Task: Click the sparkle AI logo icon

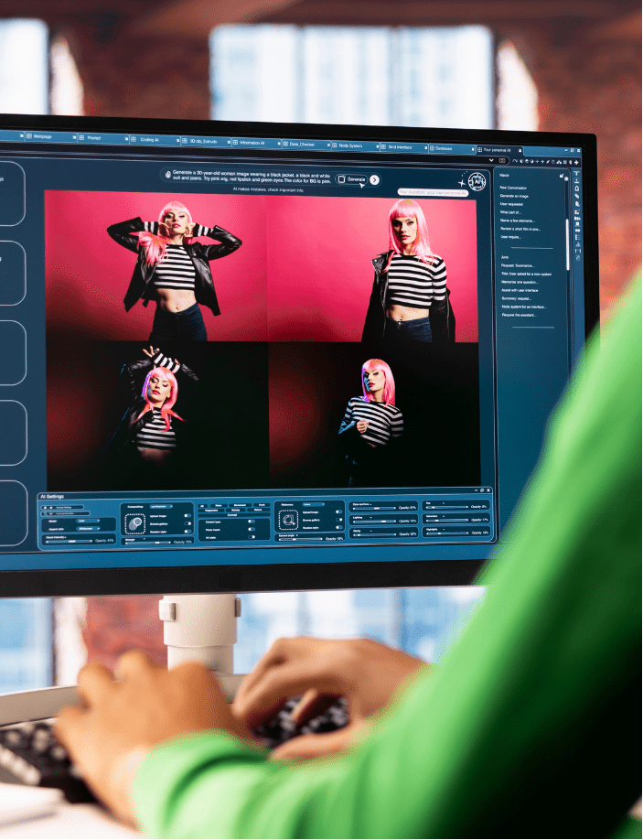Action: click(x=475, y=181)
